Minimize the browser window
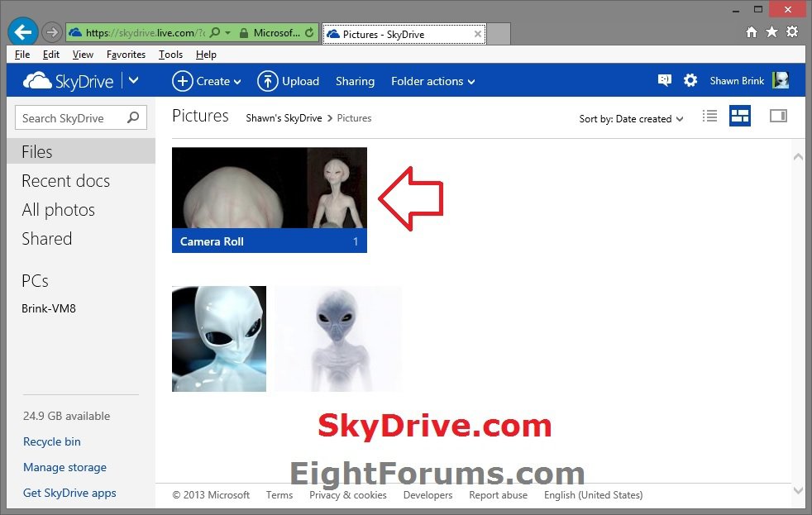 point(736,9)
